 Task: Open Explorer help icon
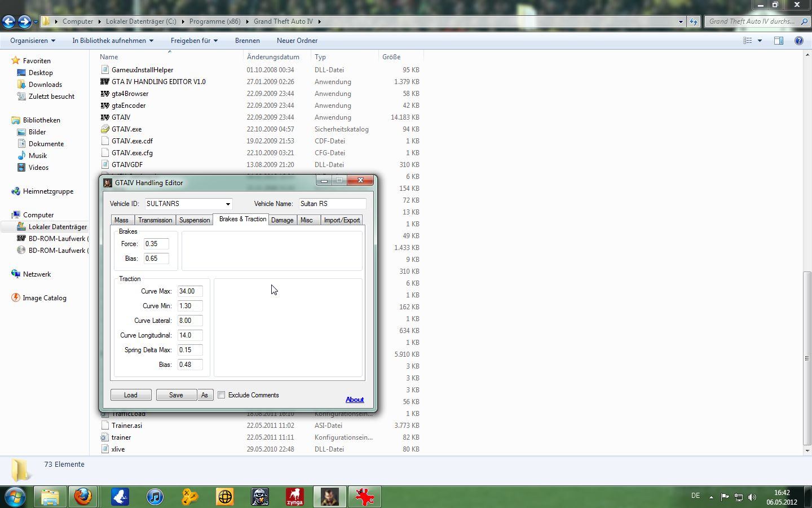click(x=798, y=41)
